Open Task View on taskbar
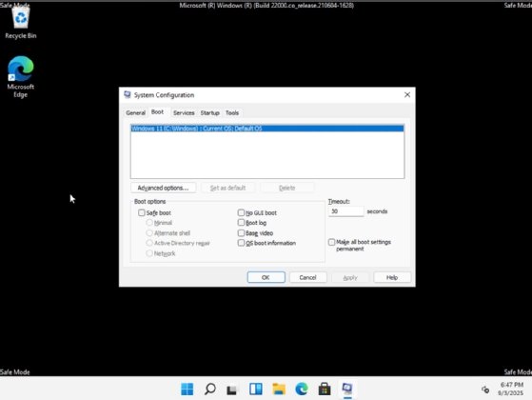Viewport: 532px width, 400px height. (232, 389)
